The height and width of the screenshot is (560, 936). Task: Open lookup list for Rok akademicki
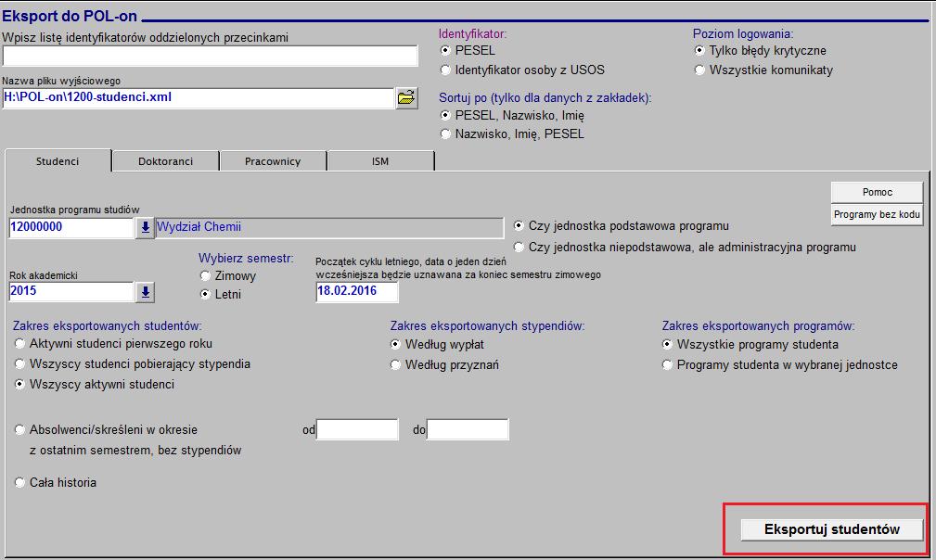pyautogui.click(x=145, y=292)
